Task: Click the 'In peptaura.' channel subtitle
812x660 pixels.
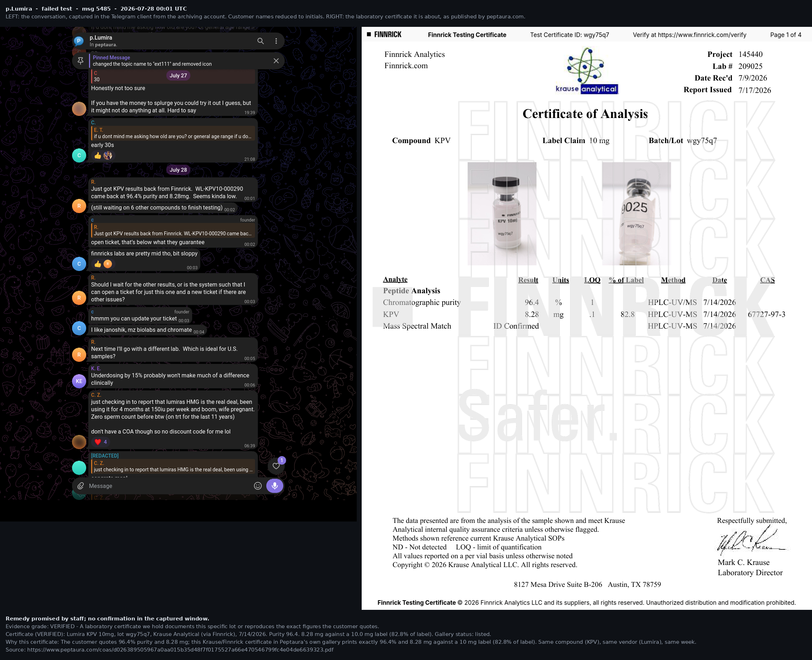Action: point(103,45)
